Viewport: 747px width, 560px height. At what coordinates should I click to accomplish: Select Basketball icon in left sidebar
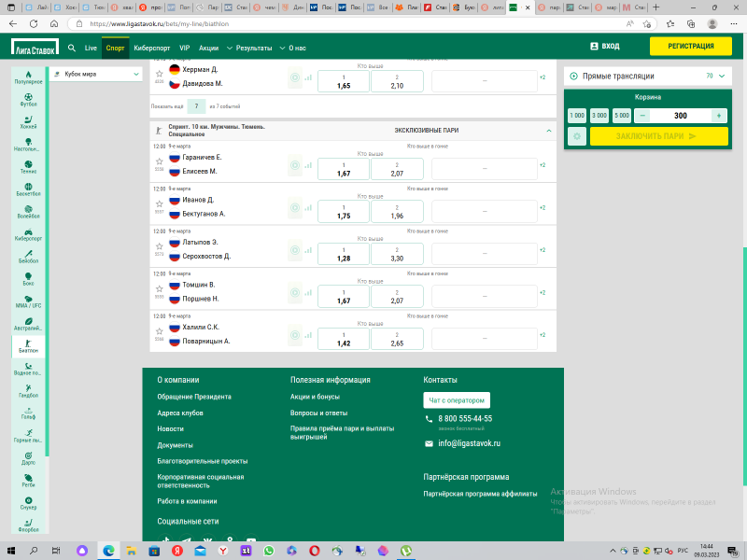coord(29,188)
